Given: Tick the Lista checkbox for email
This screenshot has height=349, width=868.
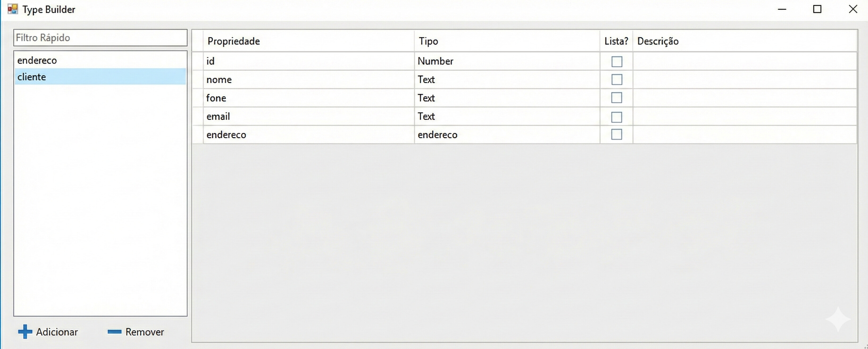Looking at the screenshot, I should (x=617, y=117).
